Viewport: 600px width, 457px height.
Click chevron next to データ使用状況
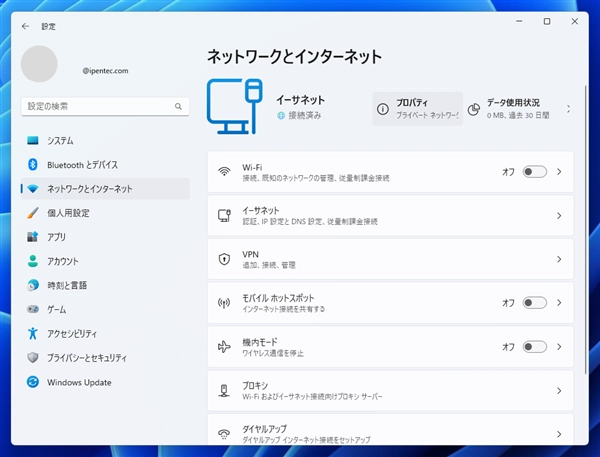click(569, 109)
